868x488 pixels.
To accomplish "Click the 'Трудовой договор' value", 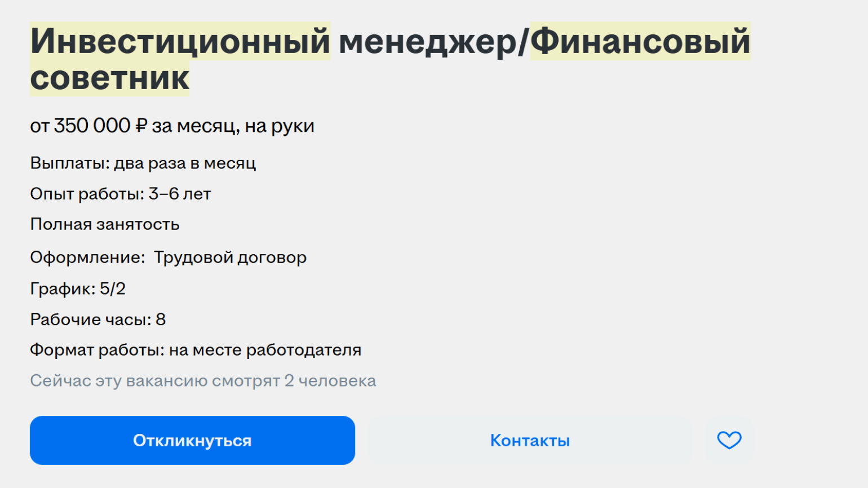I will pos(230,258).
